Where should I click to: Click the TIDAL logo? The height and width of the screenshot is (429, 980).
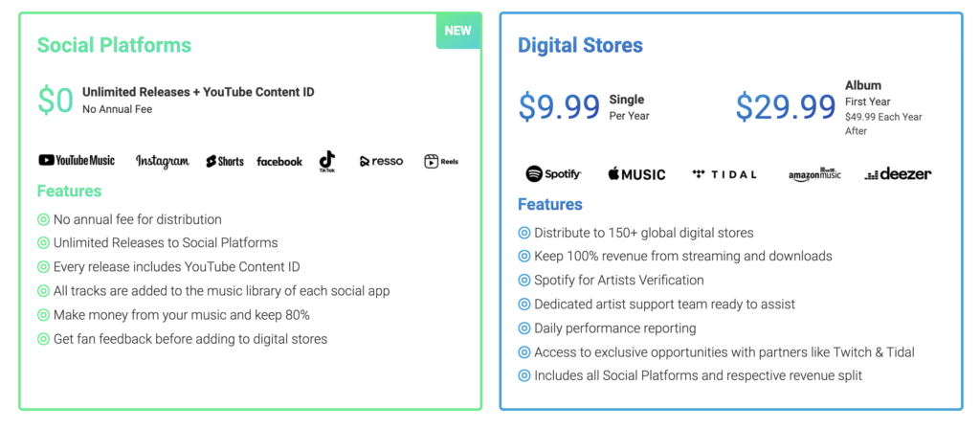pos(724,174)
